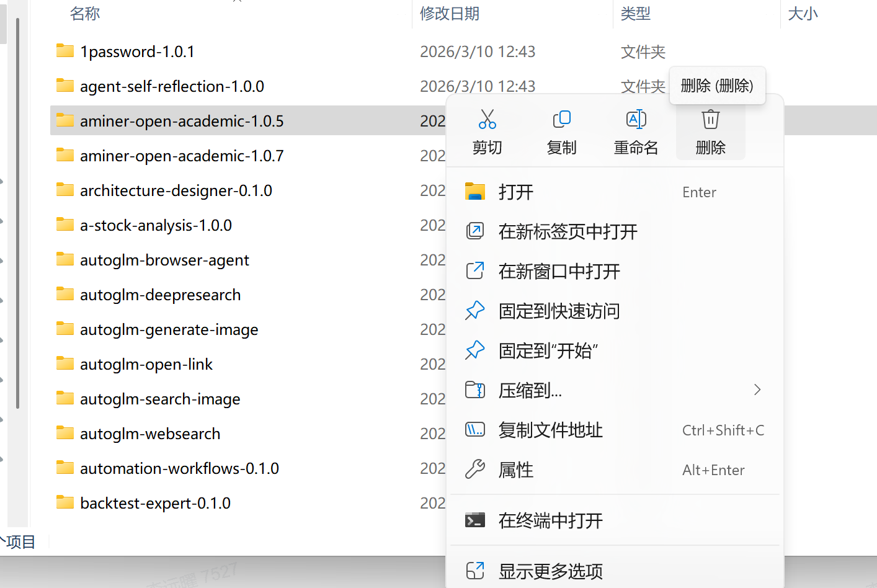Click folder icon of agent-self-reflection-1.0.0
Viewport: 877px width, 588px height.
[x=65, y=85]
